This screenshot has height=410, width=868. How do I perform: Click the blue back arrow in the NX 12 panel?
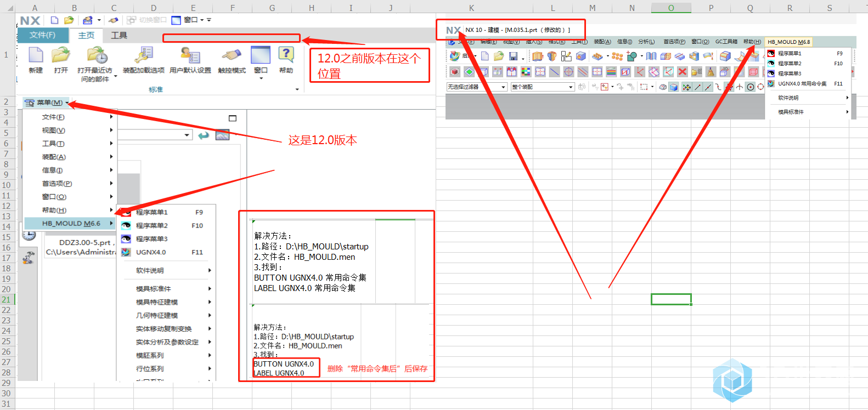[204, 135]
